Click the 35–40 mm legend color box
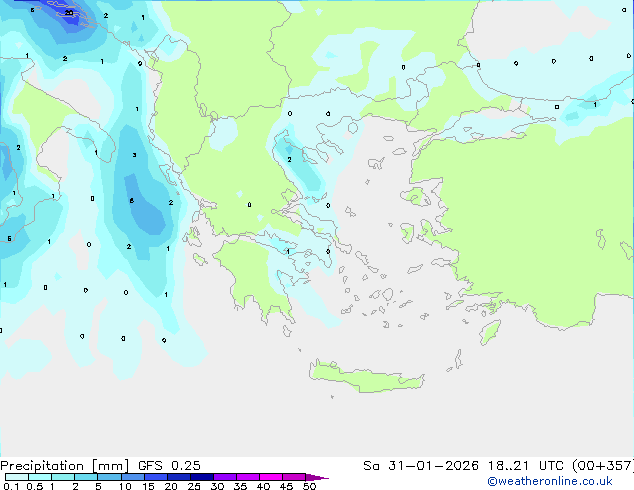634x490 pixels. point(248,477)
